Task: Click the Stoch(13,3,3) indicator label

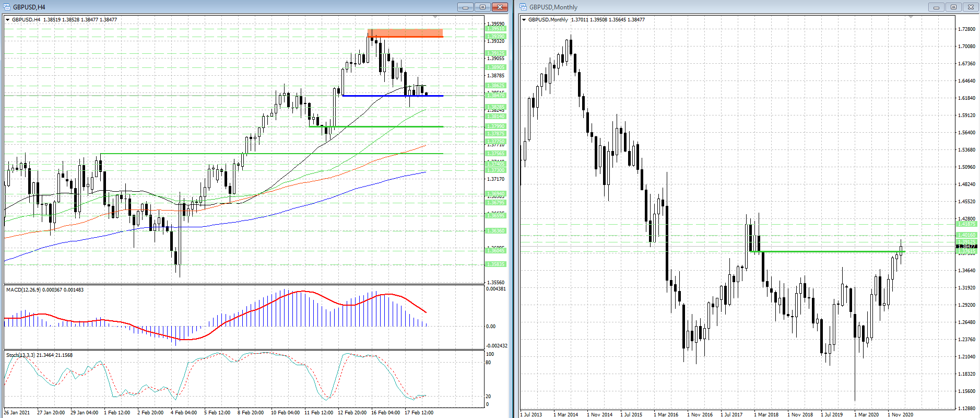Action: (x=39, y=355)
